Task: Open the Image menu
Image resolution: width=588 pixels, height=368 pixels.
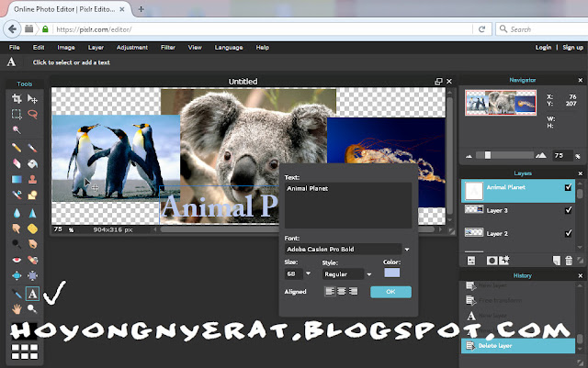Action: [66, 47]
